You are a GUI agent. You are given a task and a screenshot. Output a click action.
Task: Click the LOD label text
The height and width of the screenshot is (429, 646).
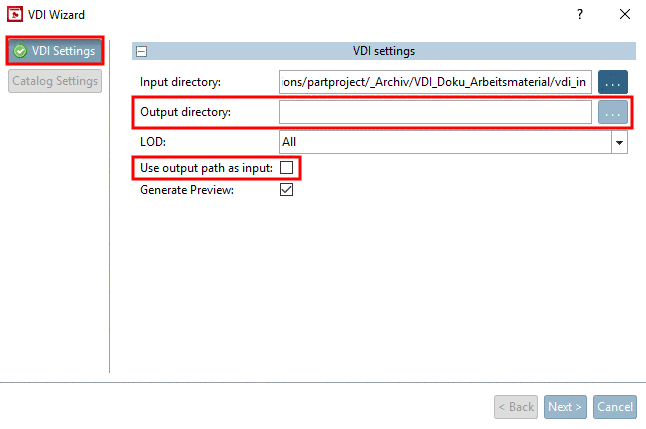coord(152,143)
